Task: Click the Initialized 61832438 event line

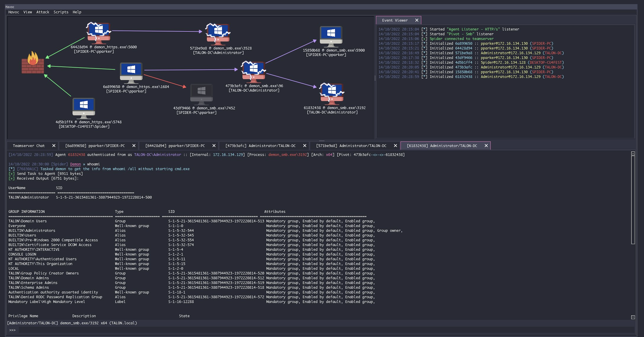Action: click(471, 76)
